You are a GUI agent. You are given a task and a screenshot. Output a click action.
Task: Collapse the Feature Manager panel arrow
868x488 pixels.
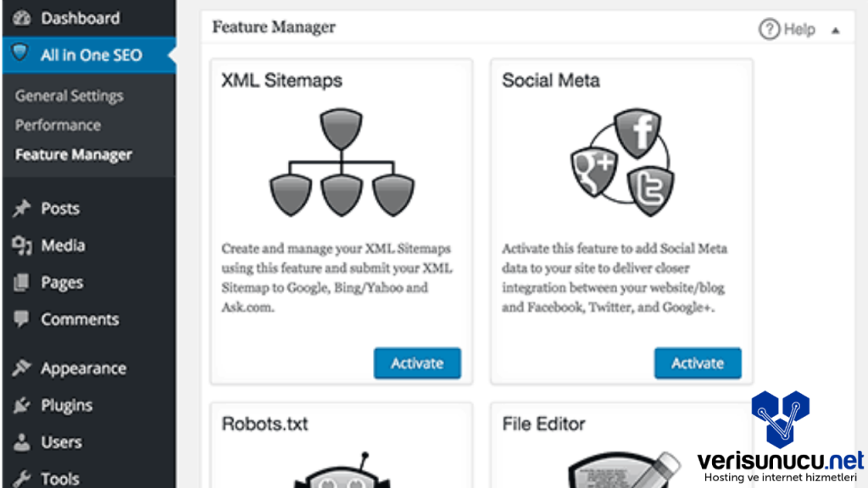click(836, 30)
